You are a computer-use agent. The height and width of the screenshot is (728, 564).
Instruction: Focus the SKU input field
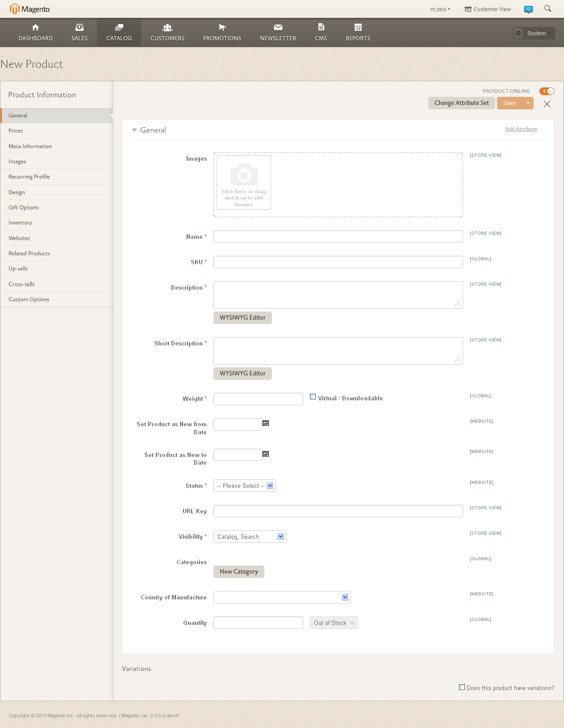(338, 262)
